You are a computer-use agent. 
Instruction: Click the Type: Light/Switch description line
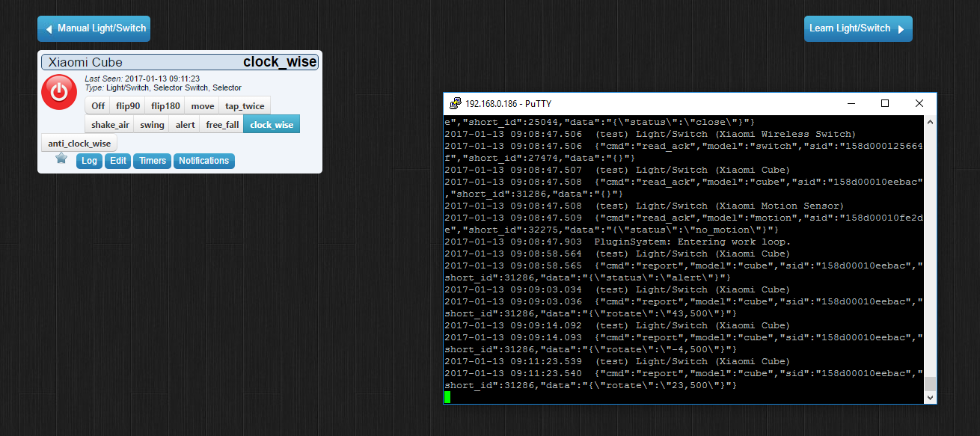tap(163, 88)
